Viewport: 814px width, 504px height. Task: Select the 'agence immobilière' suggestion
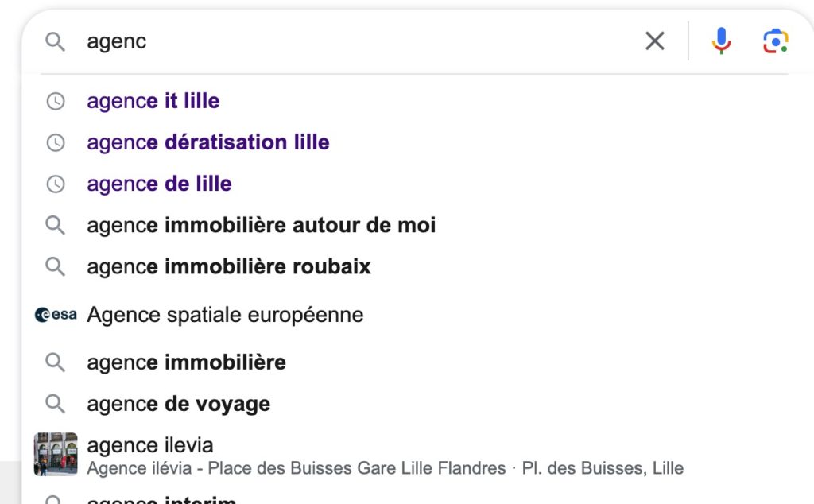click(186, 362)
